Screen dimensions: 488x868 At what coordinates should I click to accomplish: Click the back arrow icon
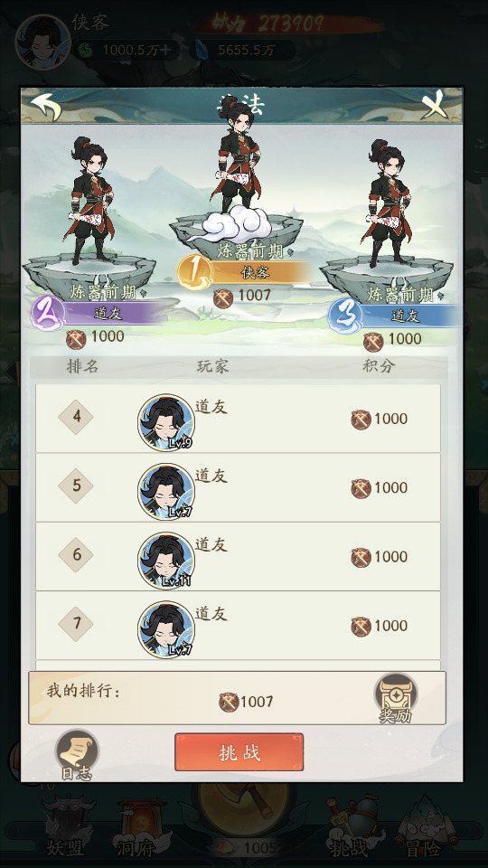45,107
